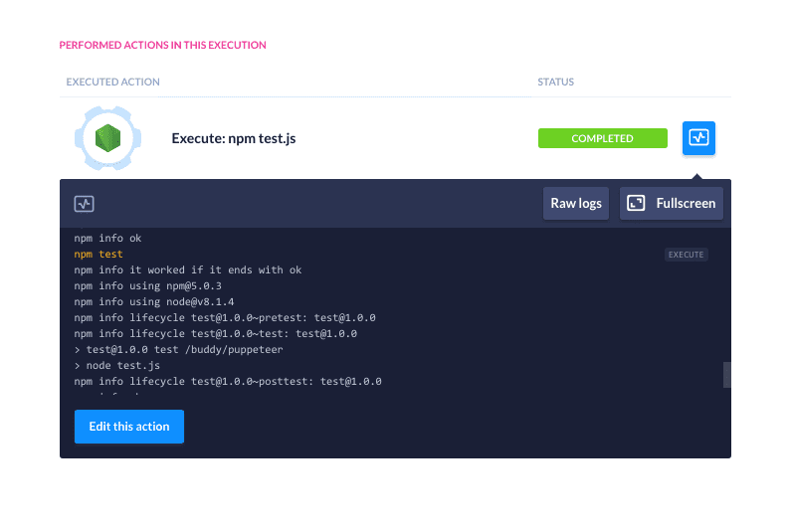This screenshot has width=791, height=532.
Task: Click log line containing /buddy/puppeteer
Action: tap(178, 349)
